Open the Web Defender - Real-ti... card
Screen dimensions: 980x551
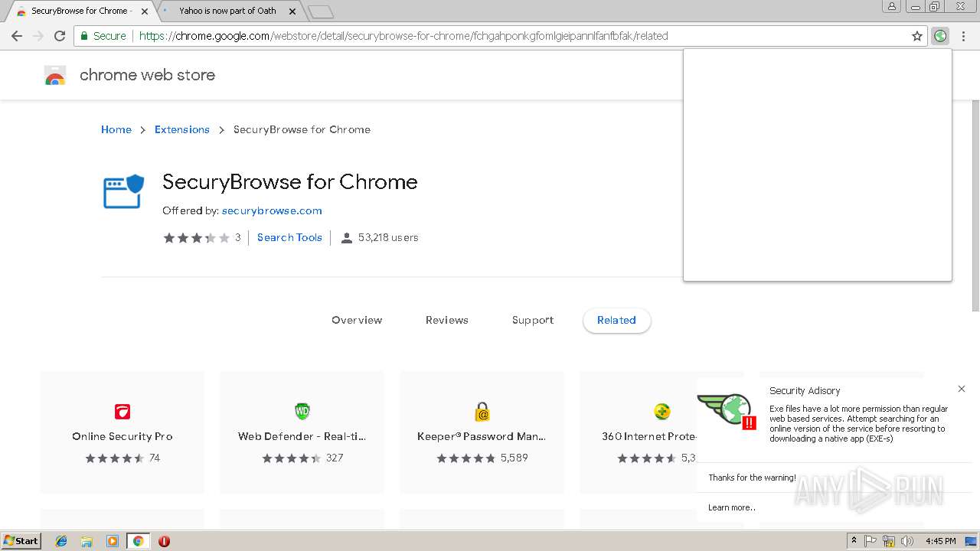pyautogui.click(x=302, y=432)
